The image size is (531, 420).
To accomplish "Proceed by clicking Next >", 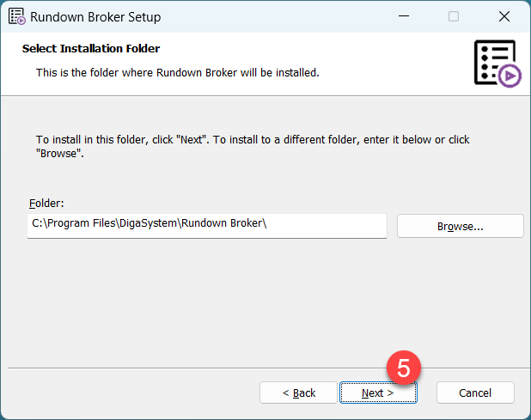I will (377, 393).
